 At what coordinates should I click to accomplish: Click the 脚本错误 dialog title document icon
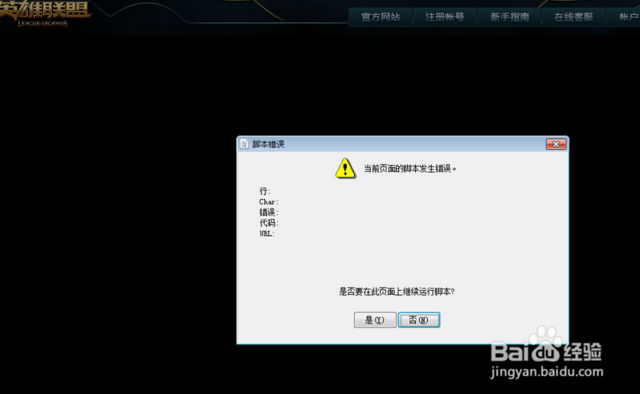pyautogui.click(x=244, y=144)
